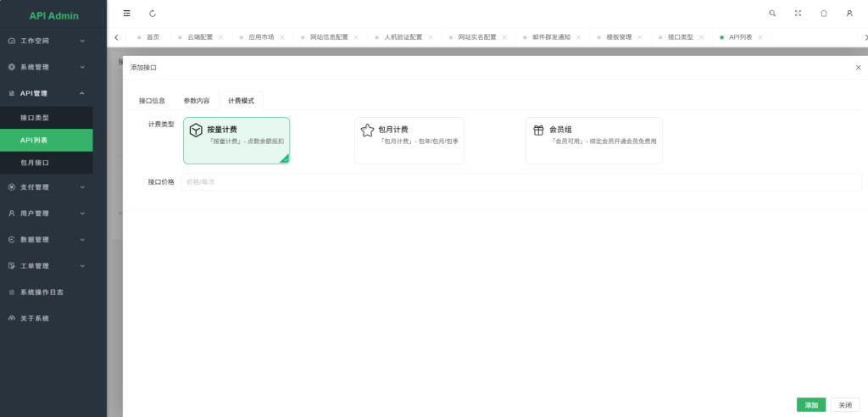
Task: Open 接口类型 in sidebar
Action: (x=47, y=118)
